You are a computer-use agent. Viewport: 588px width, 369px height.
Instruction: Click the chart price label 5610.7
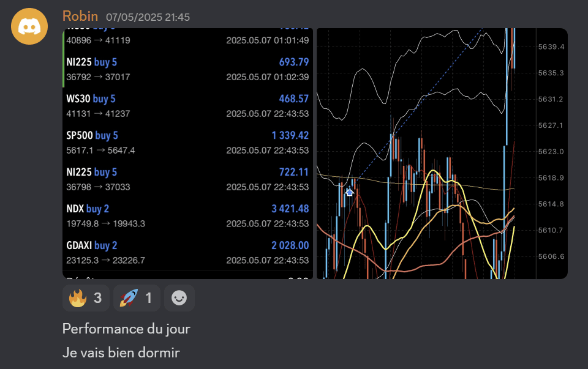click(x=551, y=230)
